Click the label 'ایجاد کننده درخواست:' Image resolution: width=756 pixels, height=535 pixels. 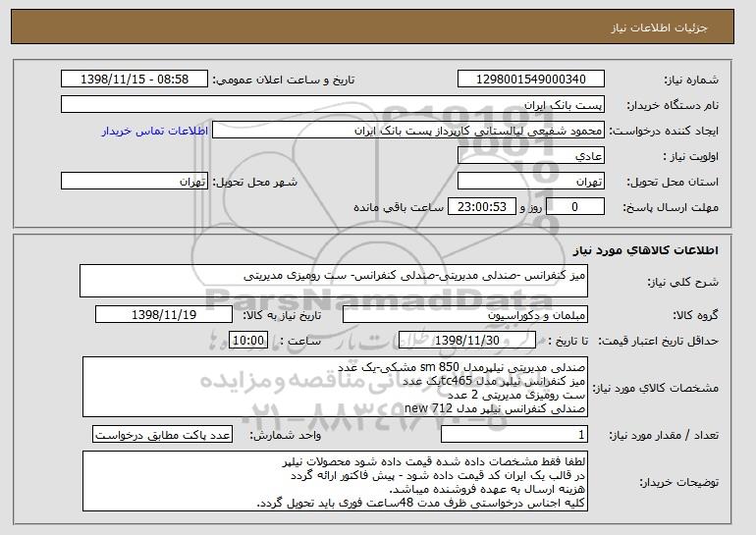click(664, 131)
